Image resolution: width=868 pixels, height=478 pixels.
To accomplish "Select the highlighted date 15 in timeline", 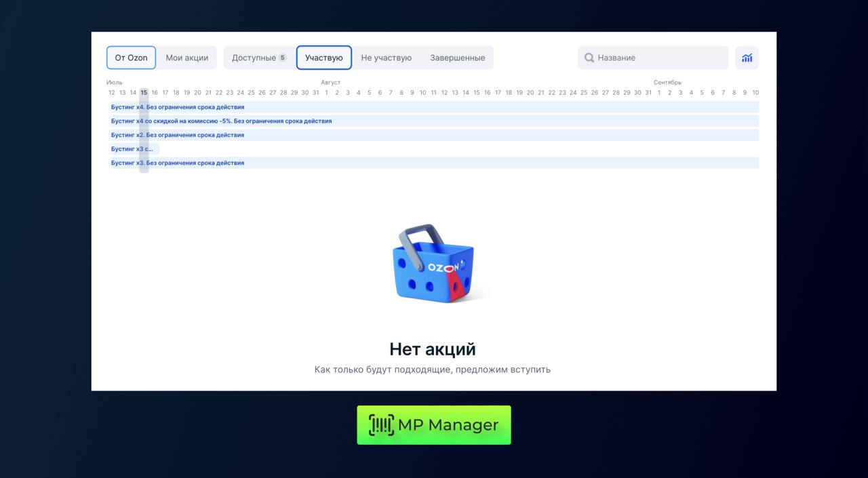I will 144,92.
